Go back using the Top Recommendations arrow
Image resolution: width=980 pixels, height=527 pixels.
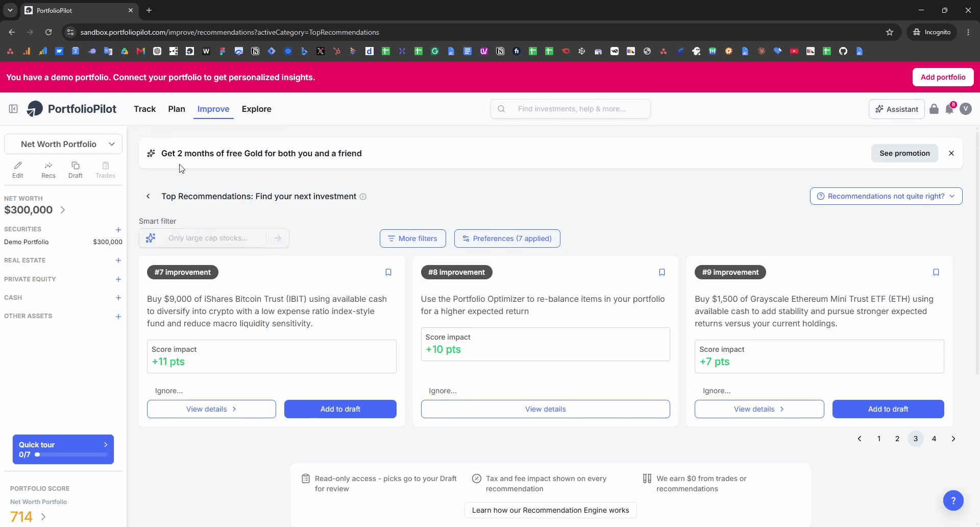(148, 196)
